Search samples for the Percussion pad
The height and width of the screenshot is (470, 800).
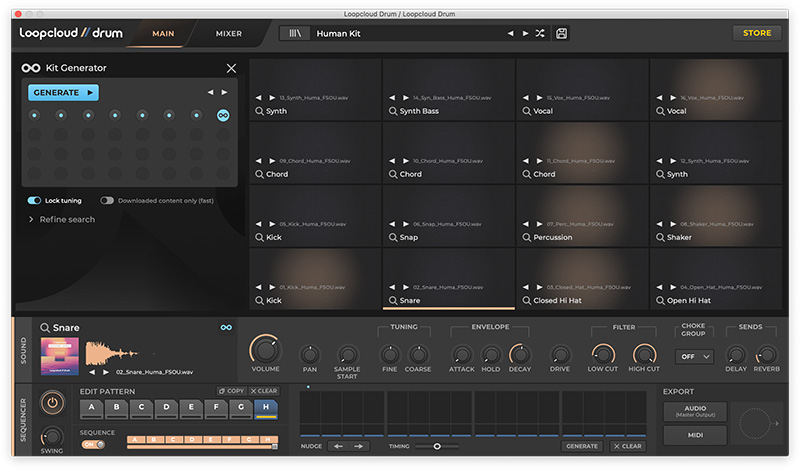coord(526,237)
